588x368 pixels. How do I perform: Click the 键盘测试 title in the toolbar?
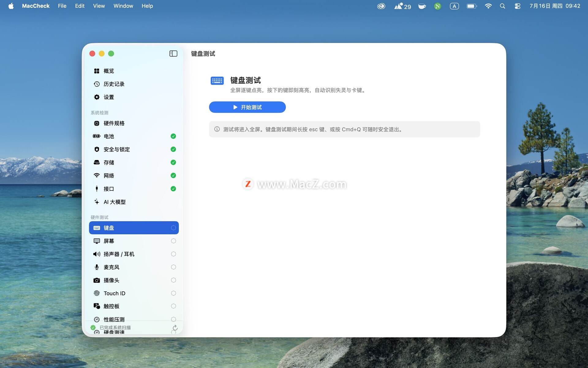(203, 54)
